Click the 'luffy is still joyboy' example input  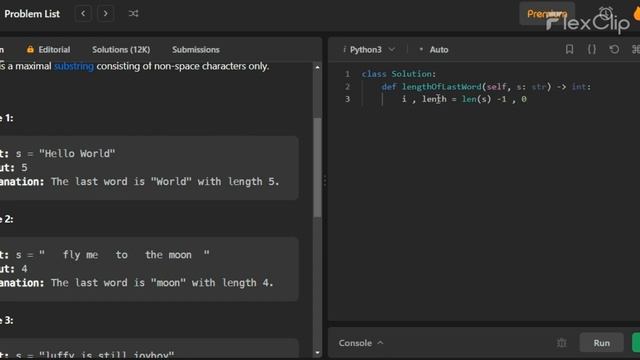coord(107,355)
